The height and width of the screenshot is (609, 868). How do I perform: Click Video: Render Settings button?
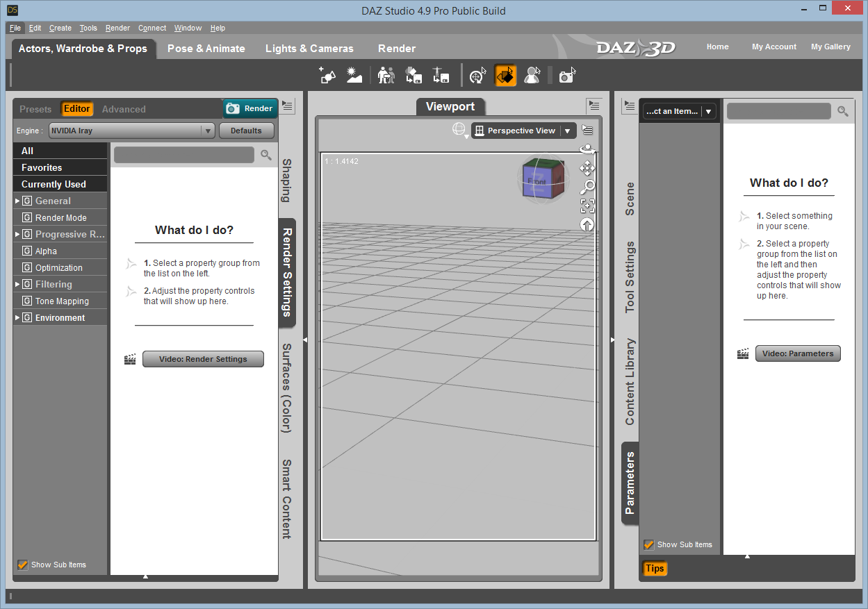tap(203, 359)
